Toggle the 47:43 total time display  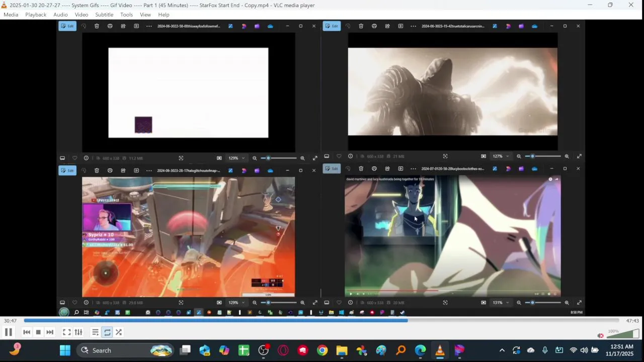pyautogui.click(x=632, y=321)
